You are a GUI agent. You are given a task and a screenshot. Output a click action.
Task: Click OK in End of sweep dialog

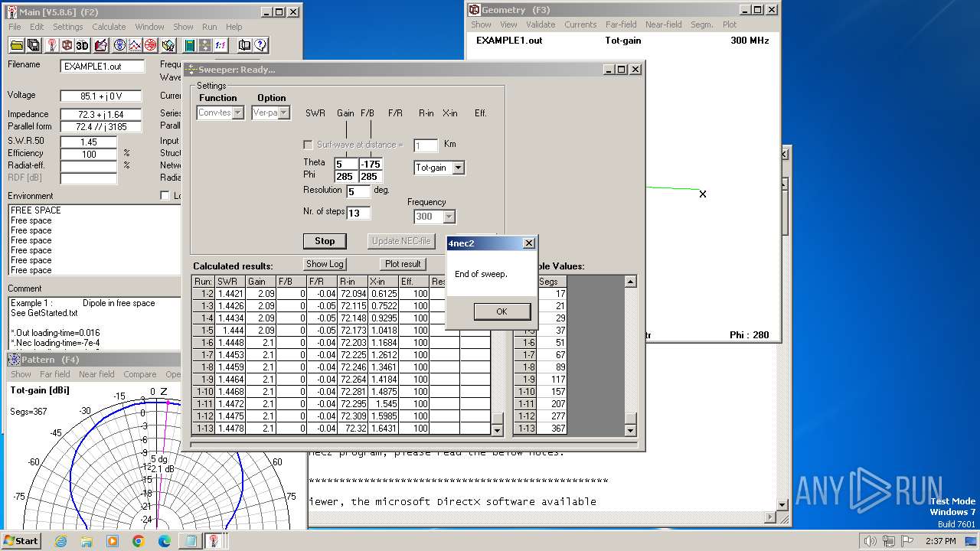[501, 311]
